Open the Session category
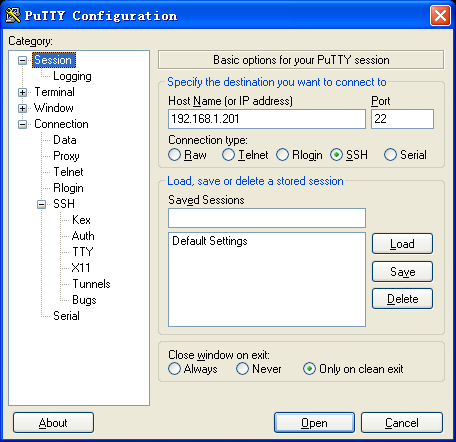Viewport: 456px width, 442px height. [x=54, y=60]
